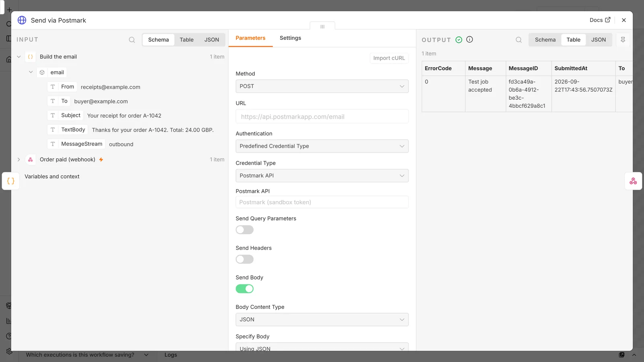Switch OUTPUT view to Schema
Screen dimensions: 644x362
pos(545,40)
